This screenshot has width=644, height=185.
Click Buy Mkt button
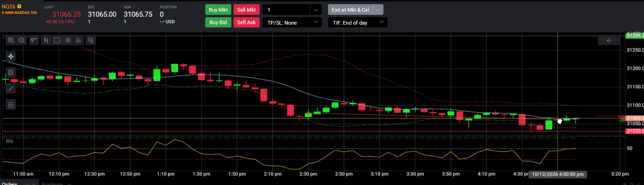pyautogui.click(x=218, y=10)
